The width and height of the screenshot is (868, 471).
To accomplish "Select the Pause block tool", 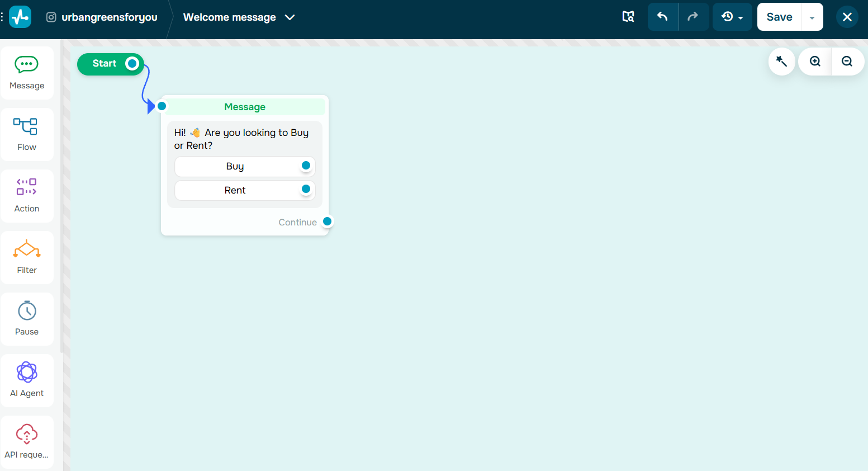I will (x=26, y=319).
